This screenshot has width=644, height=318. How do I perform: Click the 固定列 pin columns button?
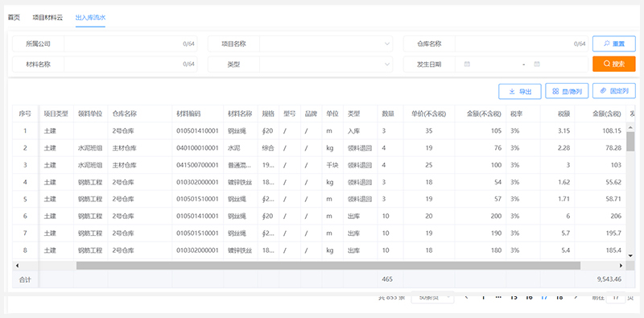coord(613,91)
